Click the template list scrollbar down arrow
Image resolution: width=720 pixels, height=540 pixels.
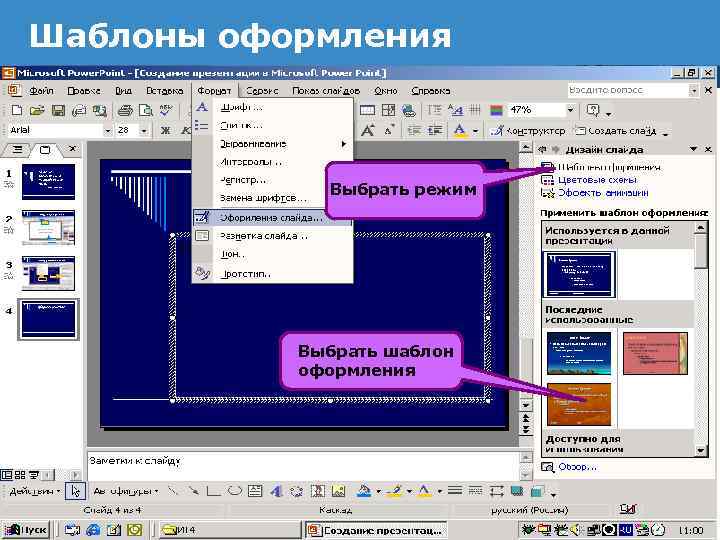pos(701,450)
